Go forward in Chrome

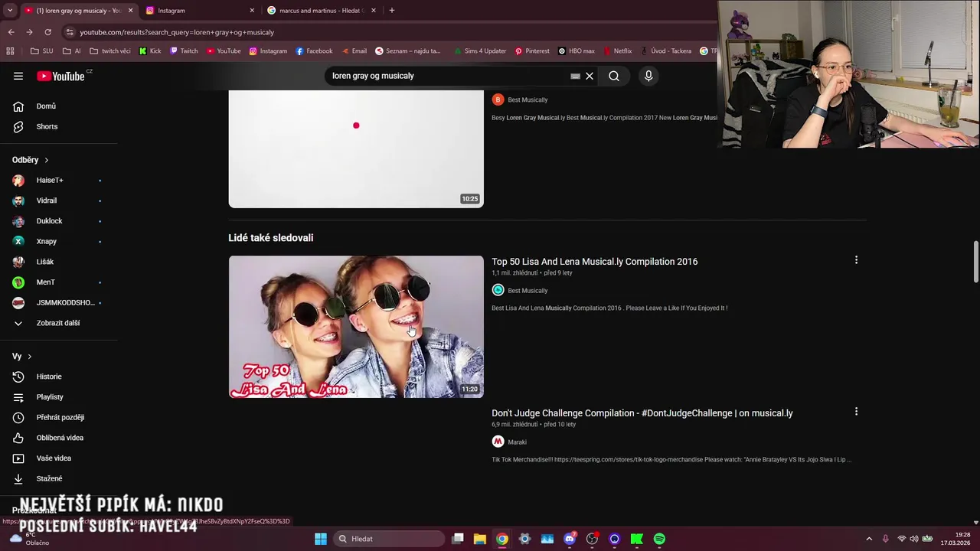pos(29,32)
